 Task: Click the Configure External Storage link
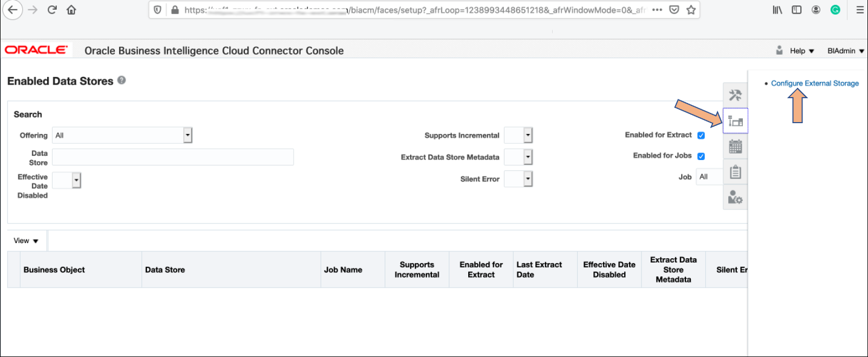click(815, 84)
